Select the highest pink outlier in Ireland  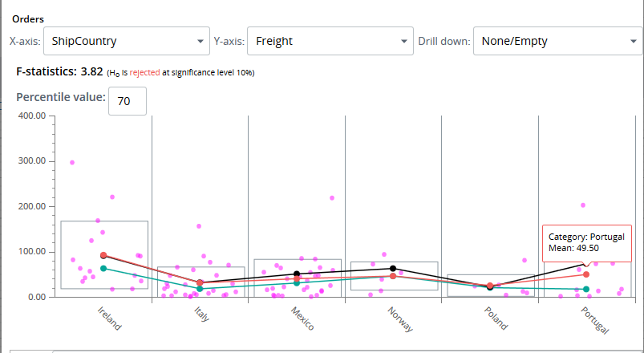click(x=72, y=163)
